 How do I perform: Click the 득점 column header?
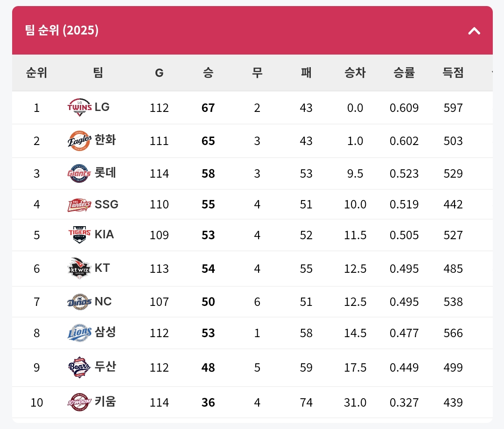pos(453,73)
